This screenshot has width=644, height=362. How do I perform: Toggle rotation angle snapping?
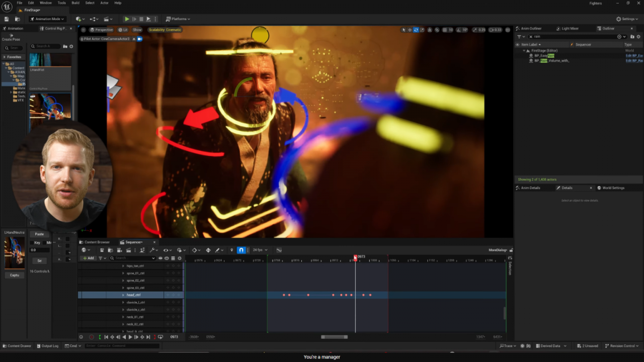click(x=458, y=30)
